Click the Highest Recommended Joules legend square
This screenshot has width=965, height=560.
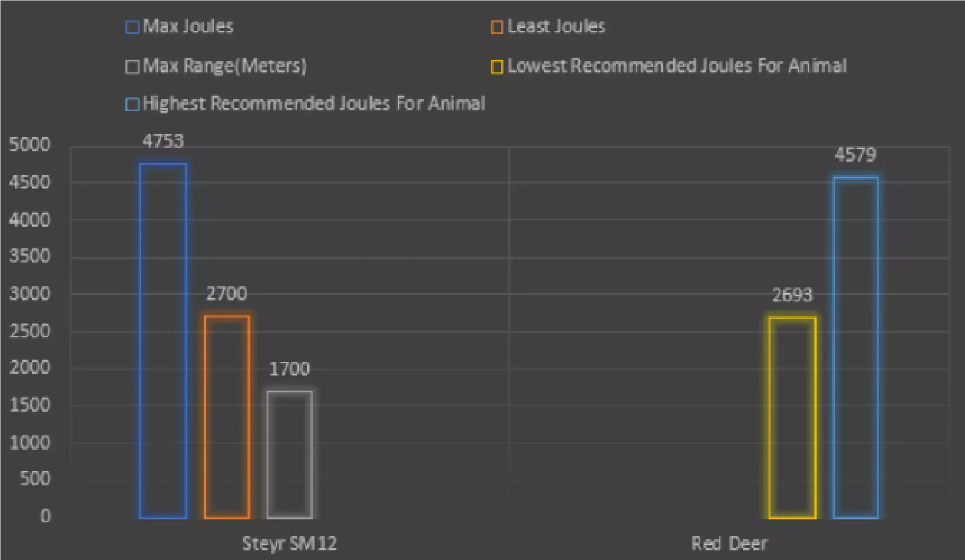[x=132, y=104]
